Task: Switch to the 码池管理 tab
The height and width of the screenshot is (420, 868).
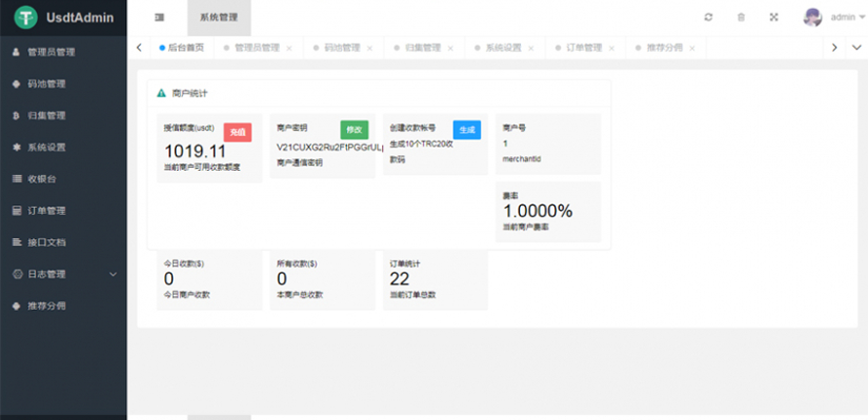Action: 341,48
